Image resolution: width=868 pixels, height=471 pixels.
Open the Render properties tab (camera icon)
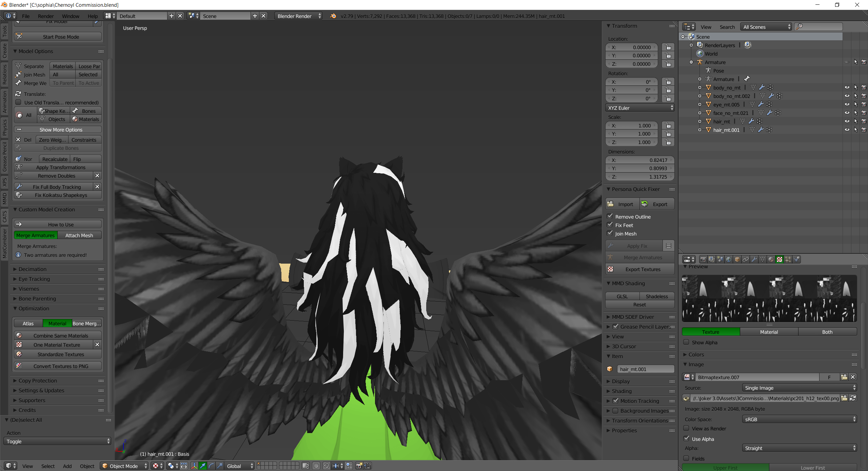pyautogui.click(x=703, y=259)
